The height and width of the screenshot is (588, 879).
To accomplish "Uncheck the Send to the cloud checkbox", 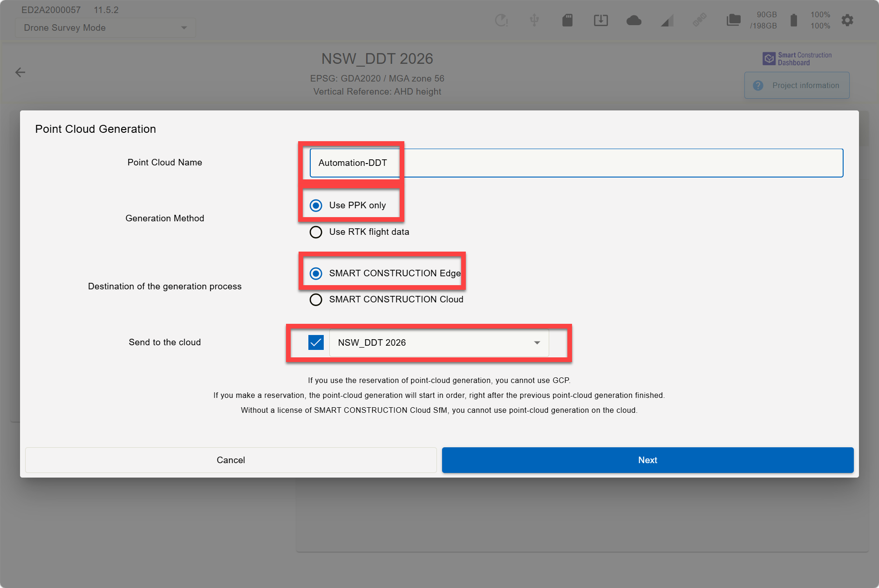I will coord(316,342).
